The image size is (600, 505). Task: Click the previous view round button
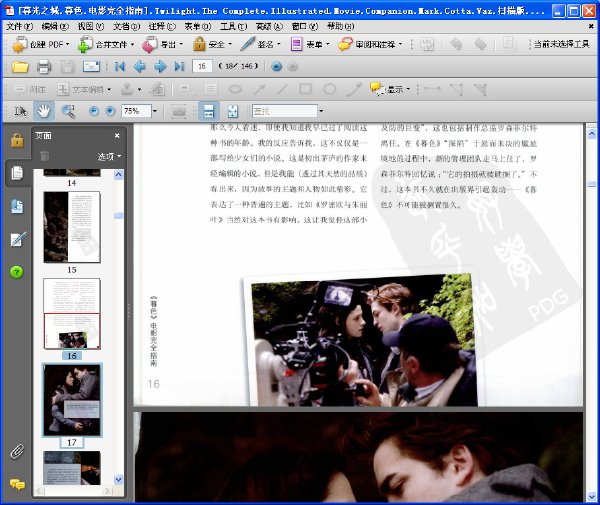click(276, 67)
